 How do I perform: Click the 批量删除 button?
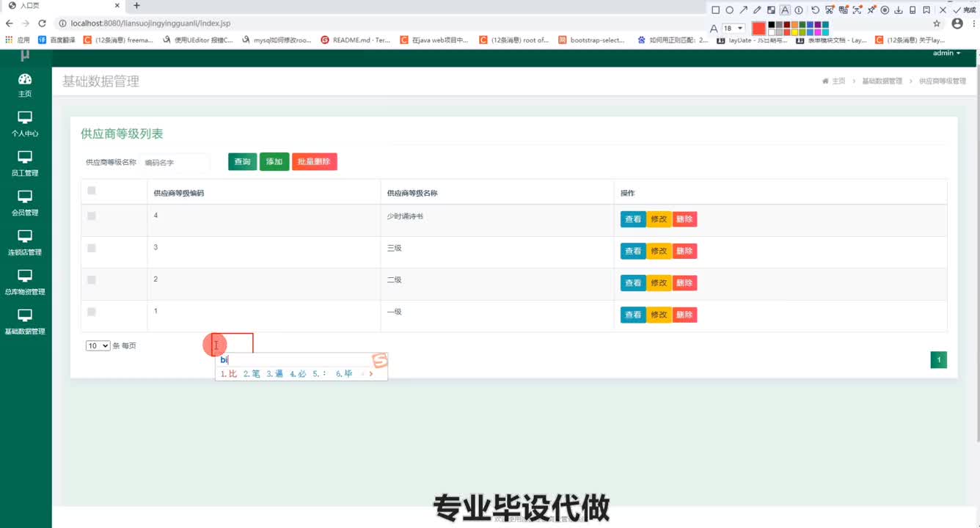(314, 161)
